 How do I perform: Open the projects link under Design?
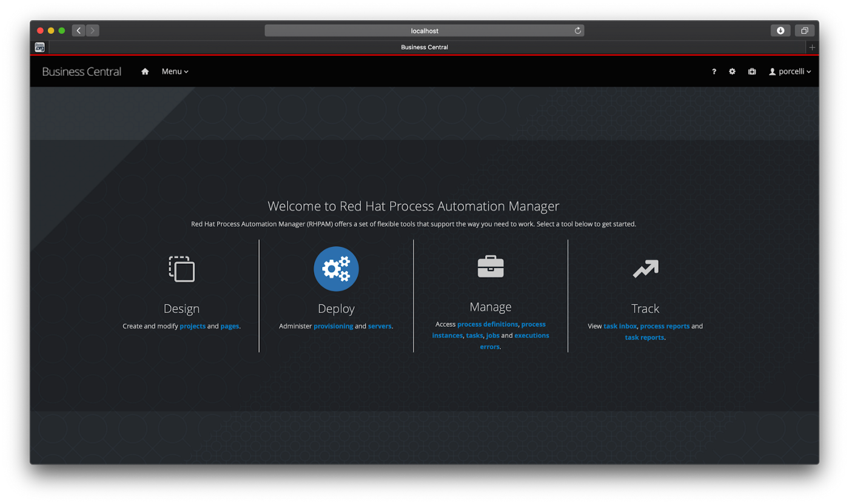[x=192, y=326]
